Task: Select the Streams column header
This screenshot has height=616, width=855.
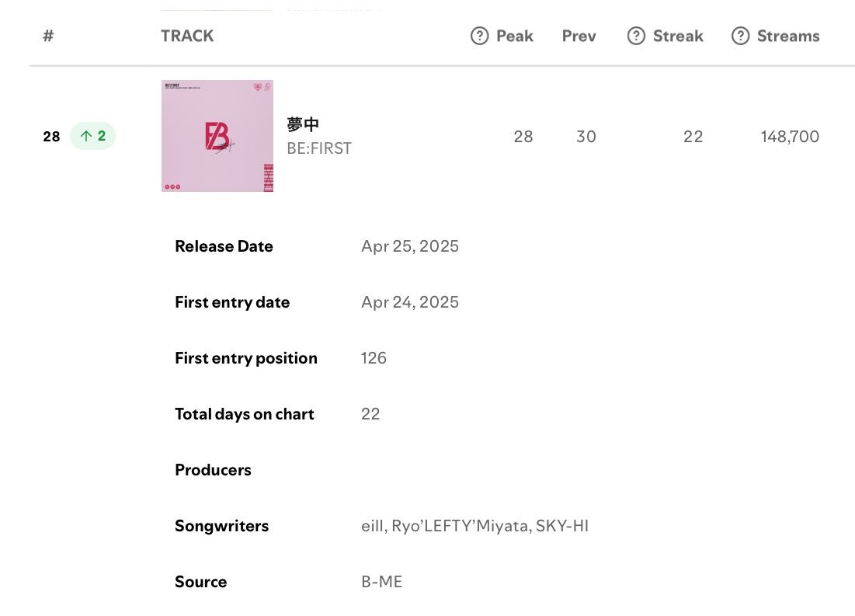Action: point(788,36)
